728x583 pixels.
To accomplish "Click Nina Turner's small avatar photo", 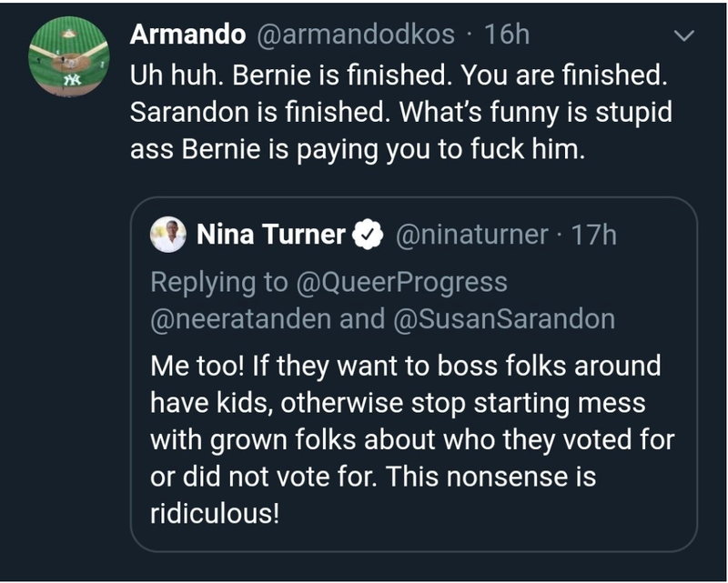I will [x=168, y=235].
